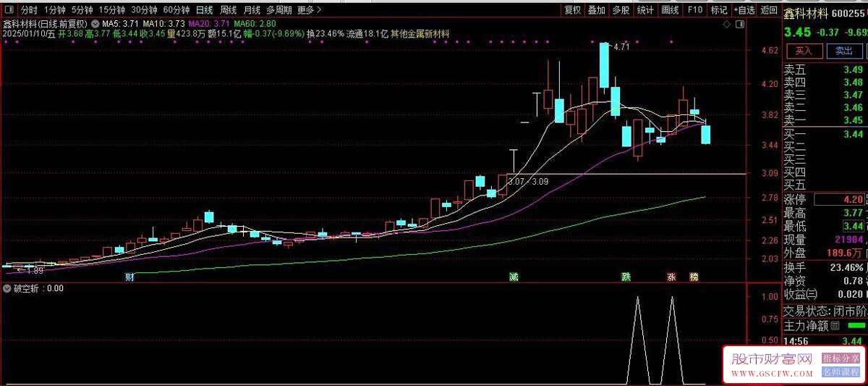Click the 涨停 4.20 value box

pyautogui.click(x=841, y=199)
